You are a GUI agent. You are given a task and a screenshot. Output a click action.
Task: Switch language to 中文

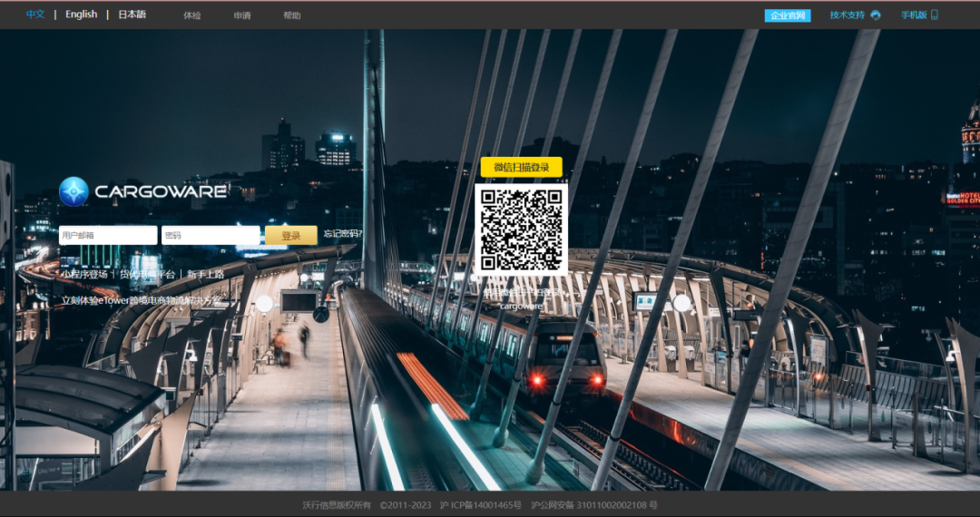[35, 15]
